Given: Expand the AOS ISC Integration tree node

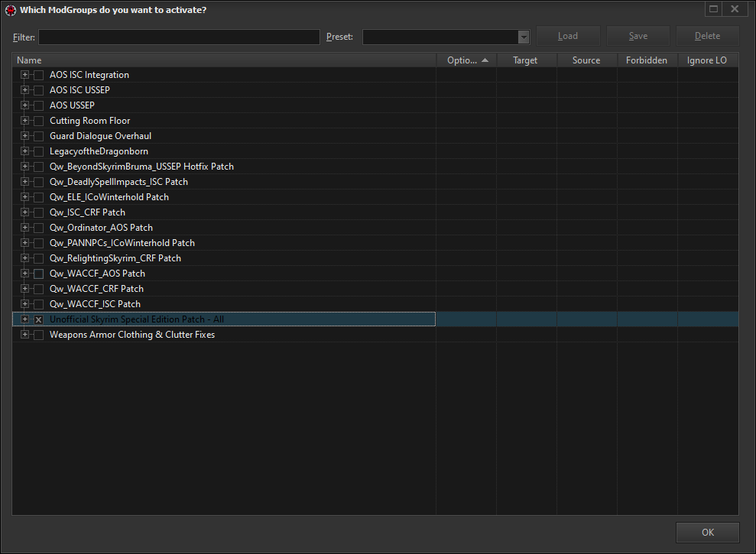Looking at the screenshot, I should pos(24,75).
